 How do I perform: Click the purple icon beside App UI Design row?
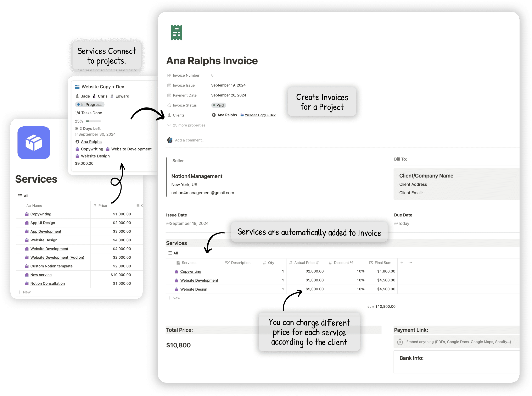coord(27,223)
